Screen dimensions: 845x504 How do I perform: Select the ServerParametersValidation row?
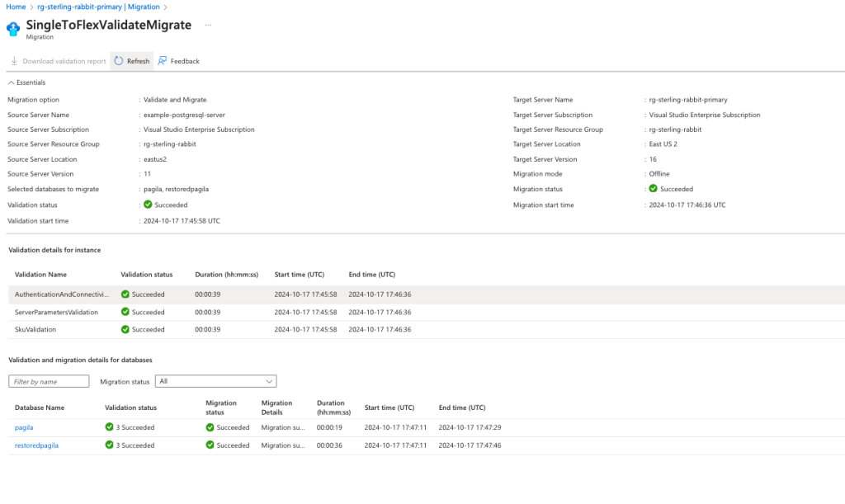56,312
